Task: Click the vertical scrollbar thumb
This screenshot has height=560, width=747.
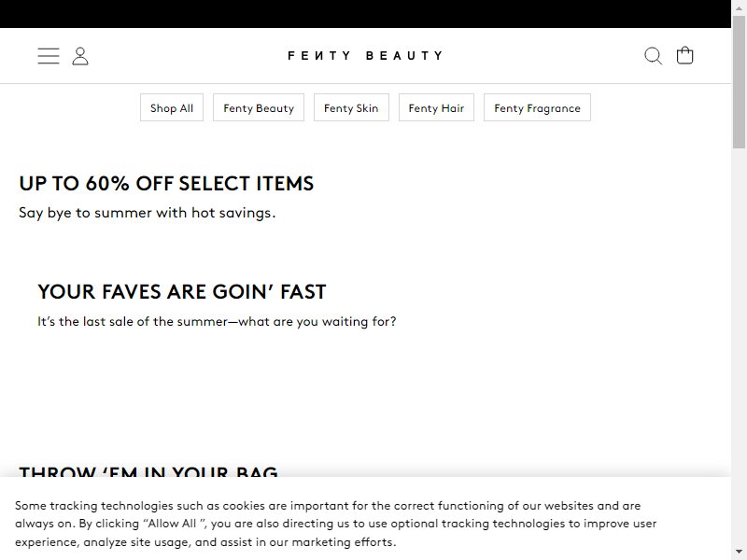Action: click(x=739, y=82)
